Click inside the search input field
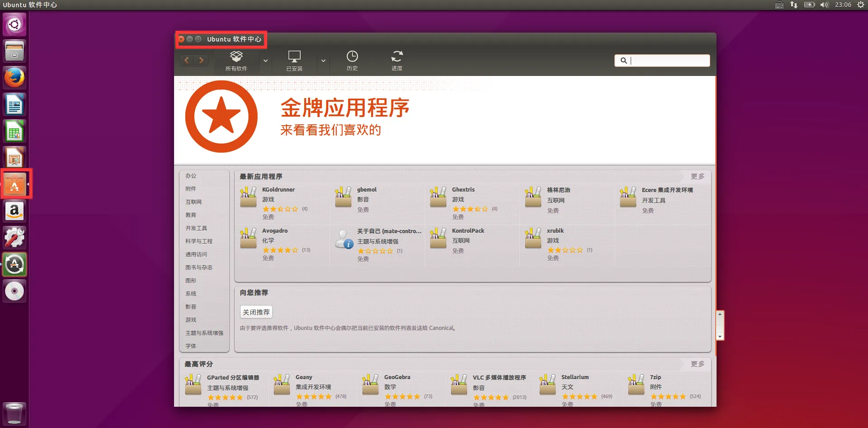This screenshot has height=428, width=868. 665,60
